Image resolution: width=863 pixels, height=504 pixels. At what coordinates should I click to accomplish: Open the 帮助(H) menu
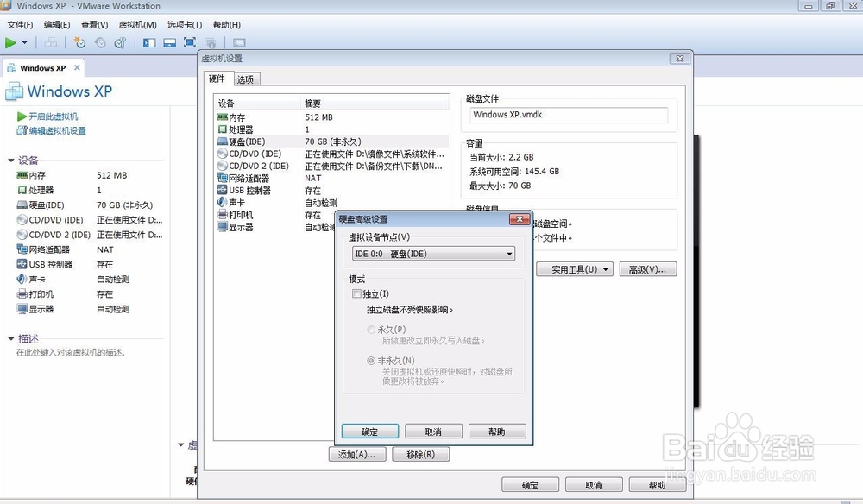pos(226,25)
